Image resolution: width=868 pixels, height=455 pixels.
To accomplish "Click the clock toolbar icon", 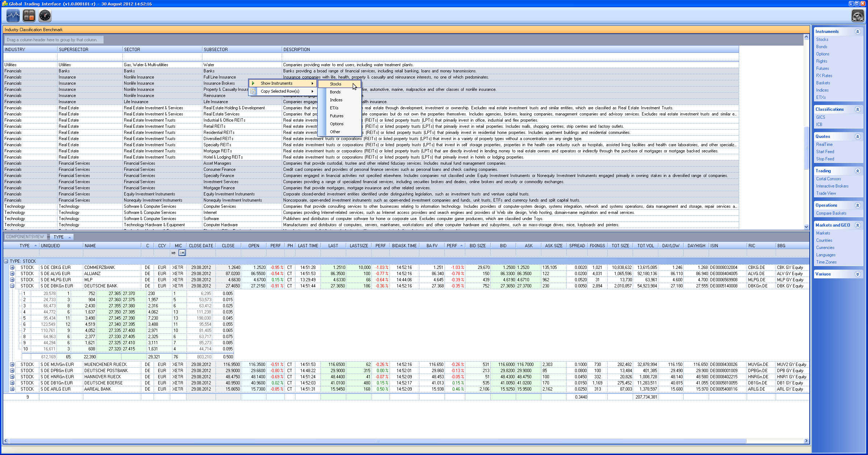I will click(x=45, y=16).
